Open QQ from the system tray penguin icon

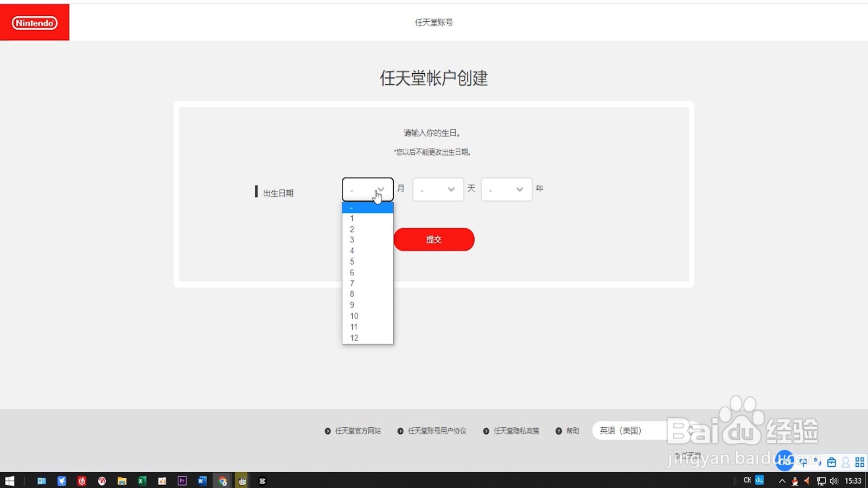pyautogui.click(x=795, y=480)
